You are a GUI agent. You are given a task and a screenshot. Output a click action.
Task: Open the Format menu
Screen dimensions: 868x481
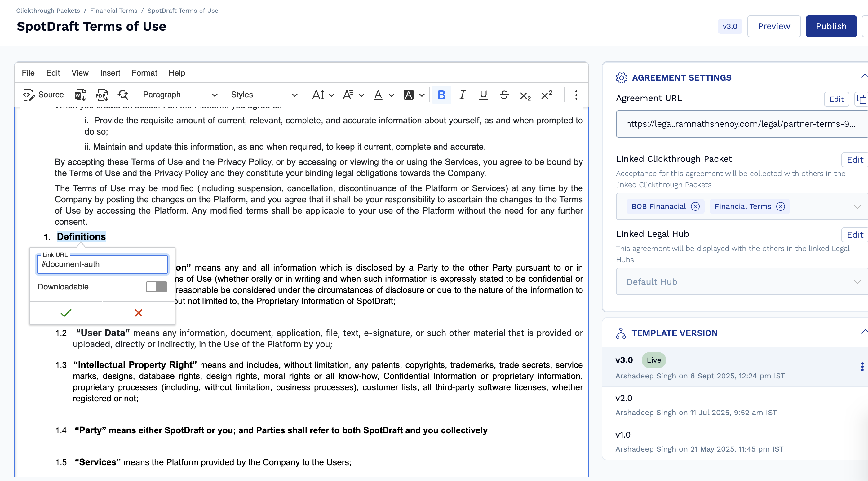pos(144,73)
